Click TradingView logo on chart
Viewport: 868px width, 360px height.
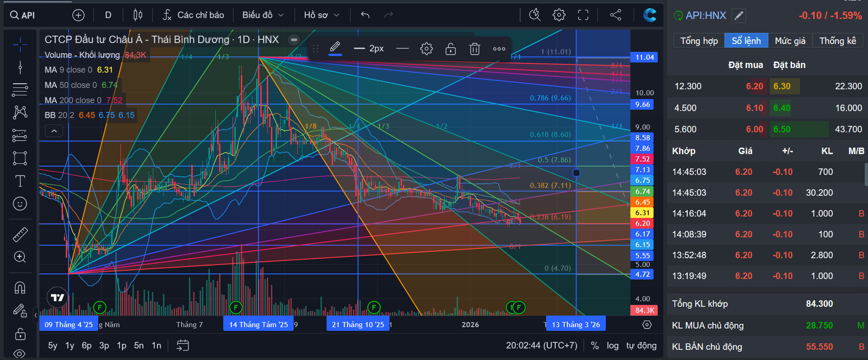click(x=57, y=298)
